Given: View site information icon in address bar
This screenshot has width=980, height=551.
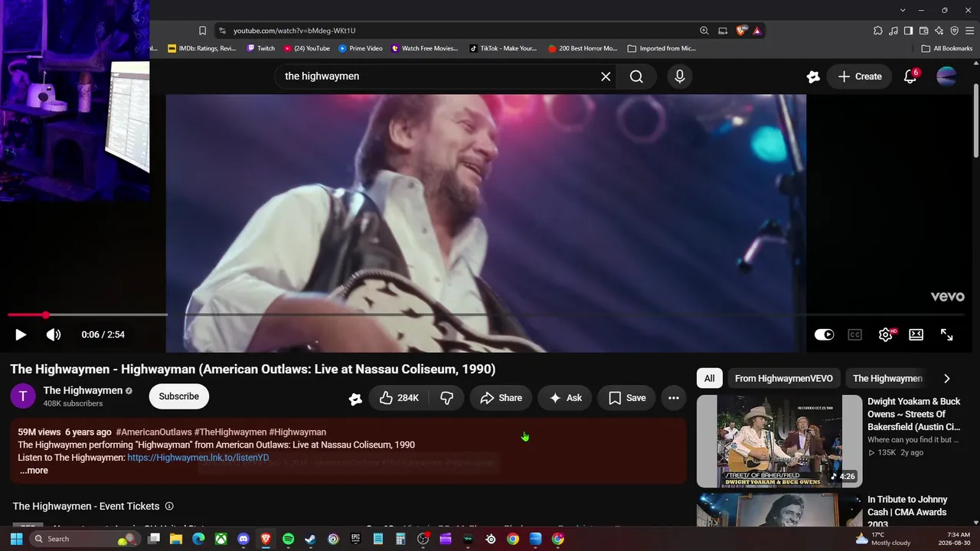Looking at the screenshot, I should point(222,31).
